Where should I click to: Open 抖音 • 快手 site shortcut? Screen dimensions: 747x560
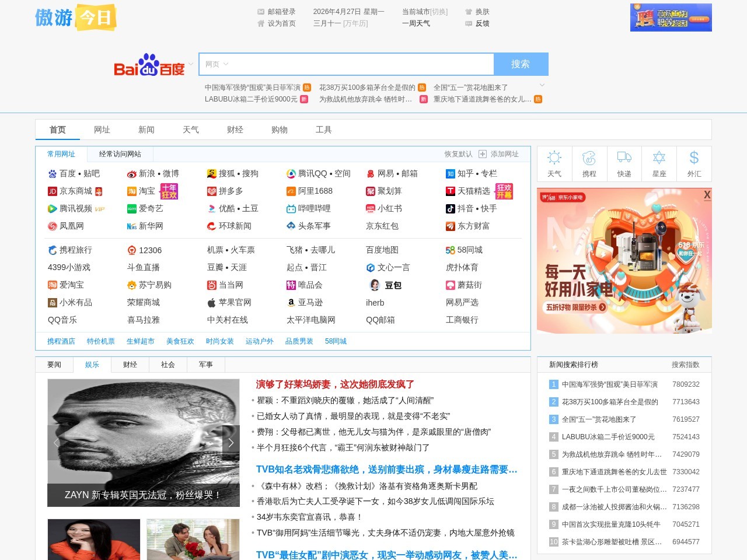tap(472, 208)
